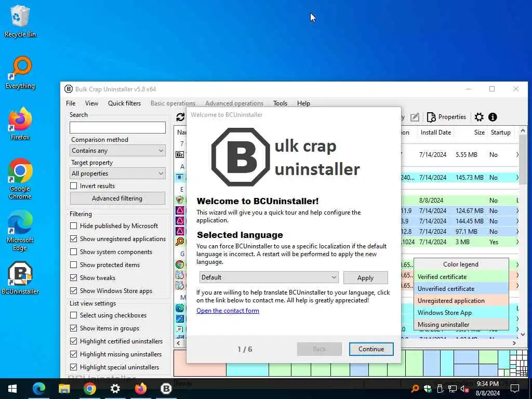Open Microsoft Edge desktop shortcut
This screenshot has width=532, height=399.
click(20, 231)
